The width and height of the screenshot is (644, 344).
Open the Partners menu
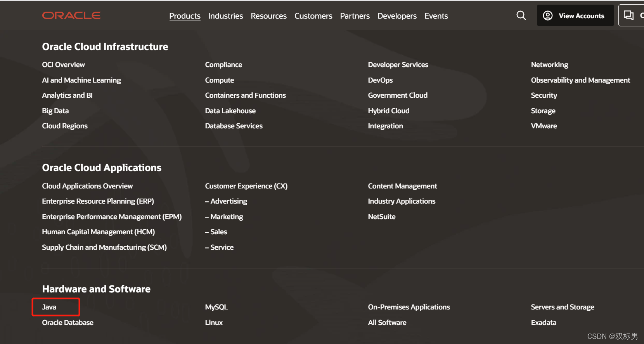coord(355,16)
